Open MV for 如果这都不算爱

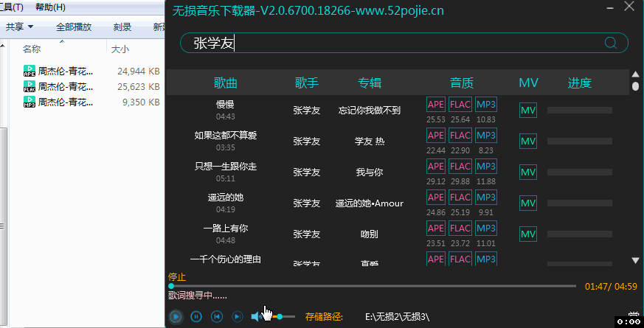point(527,142)
